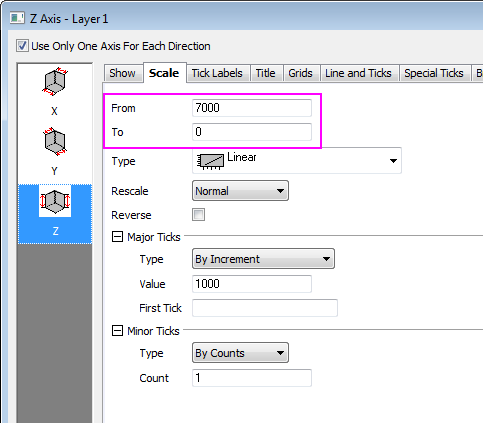Open Minor Ticks Type By Counts dropdown

click(240, 353)
